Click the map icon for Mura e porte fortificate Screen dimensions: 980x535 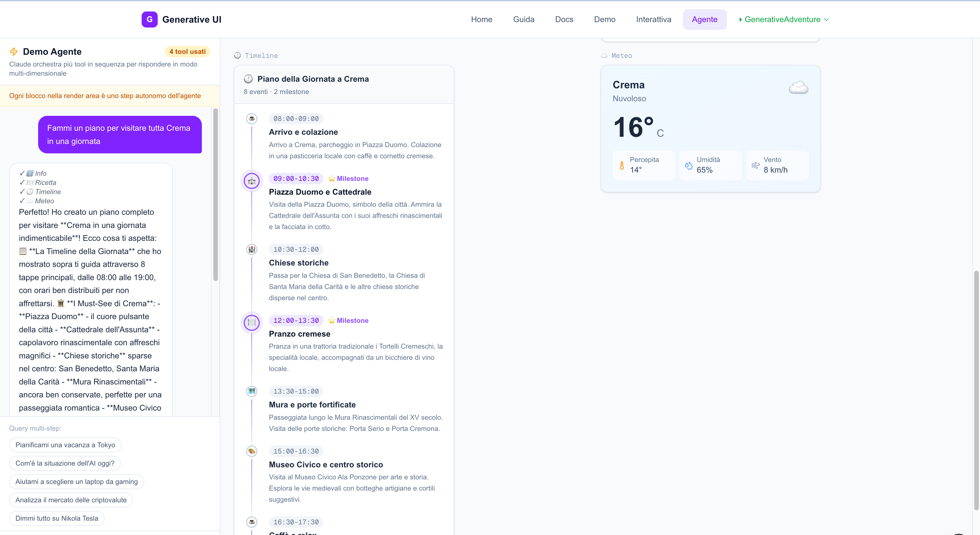[x=251, y=391]
